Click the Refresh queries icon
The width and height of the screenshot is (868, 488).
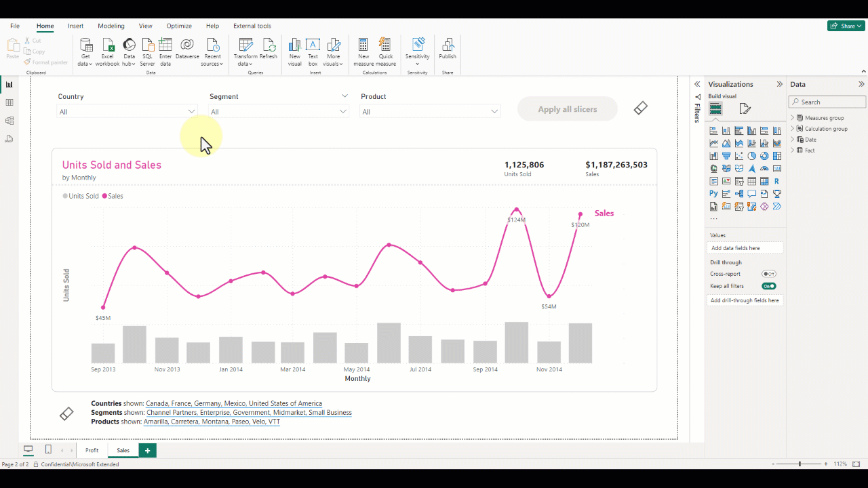tap(269, 45)
